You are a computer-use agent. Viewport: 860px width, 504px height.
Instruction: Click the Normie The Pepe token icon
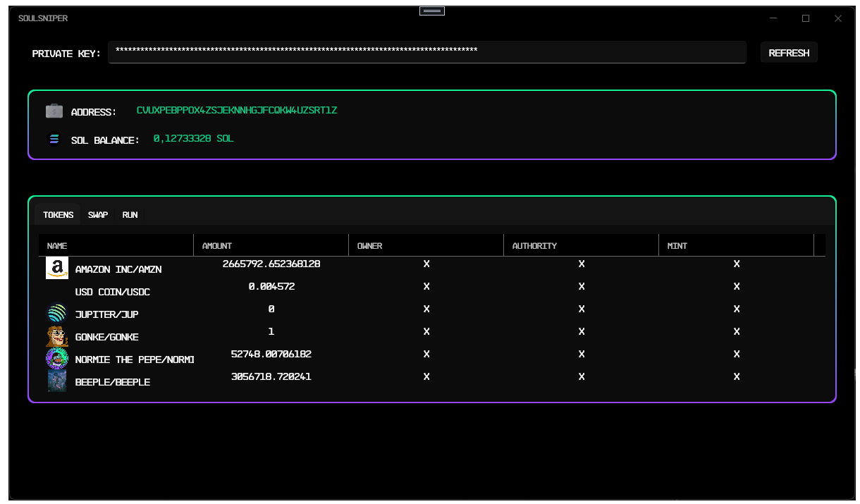tap(56, 358)
